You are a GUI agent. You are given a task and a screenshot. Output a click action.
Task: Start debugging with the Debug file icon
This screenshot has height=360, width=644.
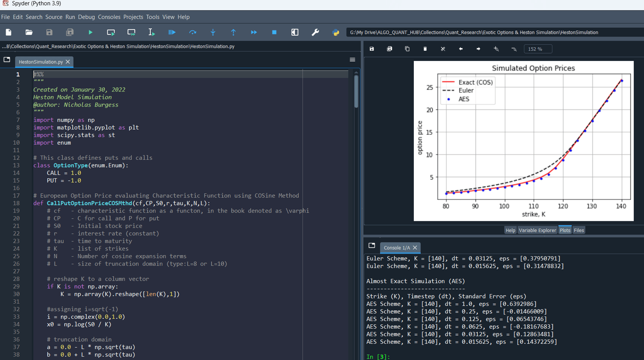(x=172, y=32)
